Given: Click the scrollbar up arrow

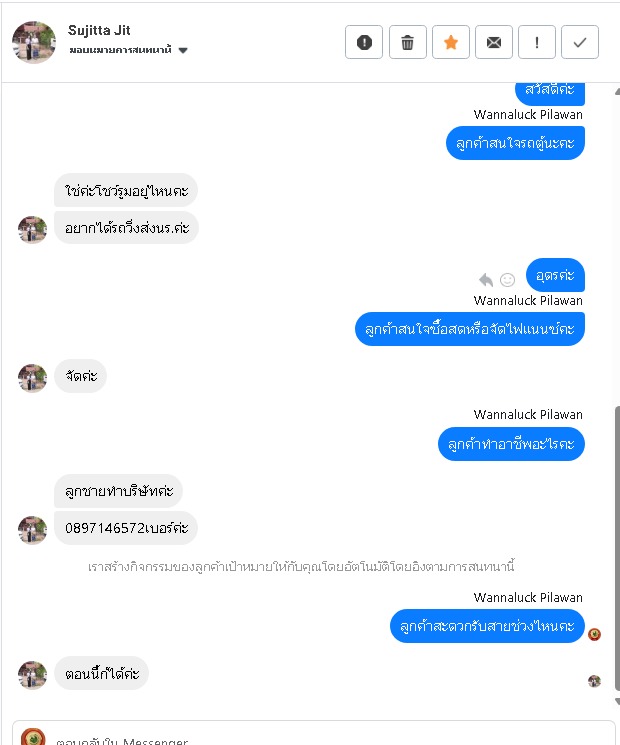Looking at the screenshot, I should point(617,91).
